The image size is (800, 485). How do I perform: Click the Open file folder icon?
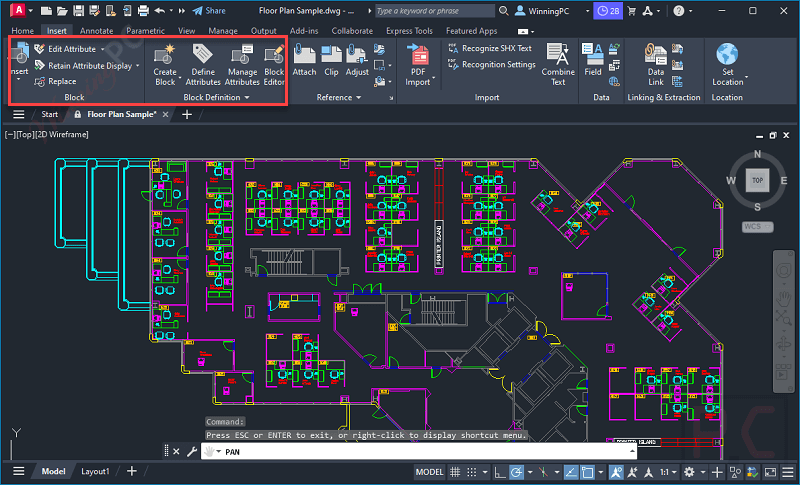point(62,11)
